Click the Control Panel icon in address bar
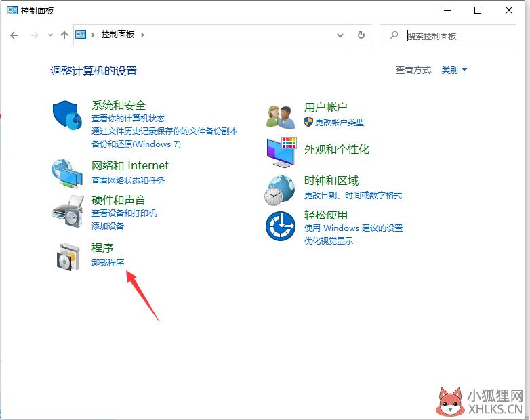 click(81, 35)
